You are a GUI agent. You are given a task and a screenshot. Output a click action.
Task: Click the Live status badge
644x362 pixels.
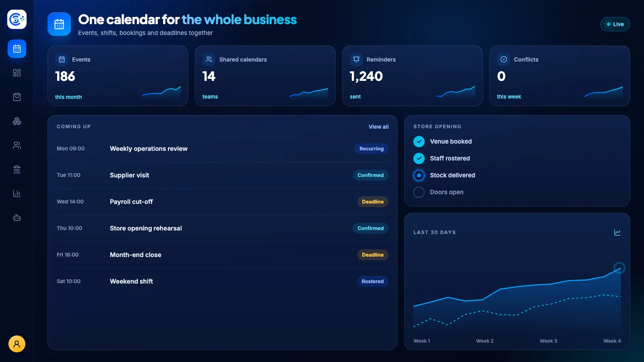click(x=615, y=24)
